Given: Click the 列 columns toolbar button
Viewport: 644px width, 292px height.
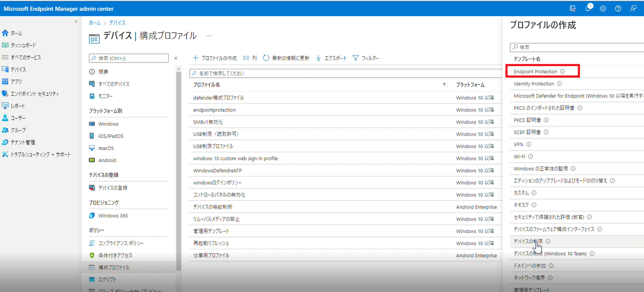Looking at the screenshot, I should tap(250, 58).
